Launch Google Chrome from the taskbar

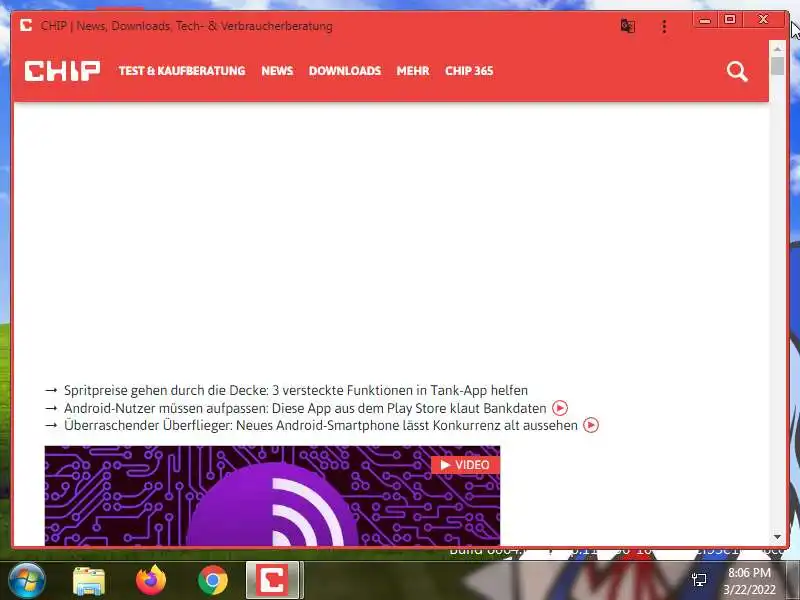pyautogui.click(x=213, y=580)
